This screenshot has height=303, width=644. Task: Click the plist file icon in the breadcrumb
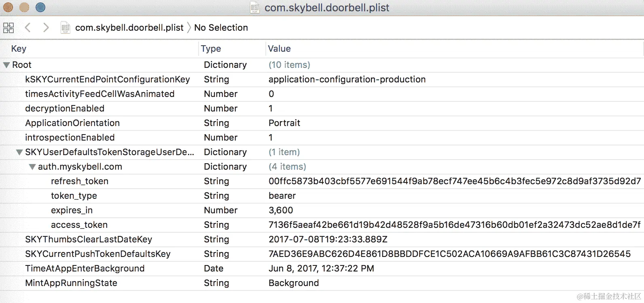pos(65,27)
